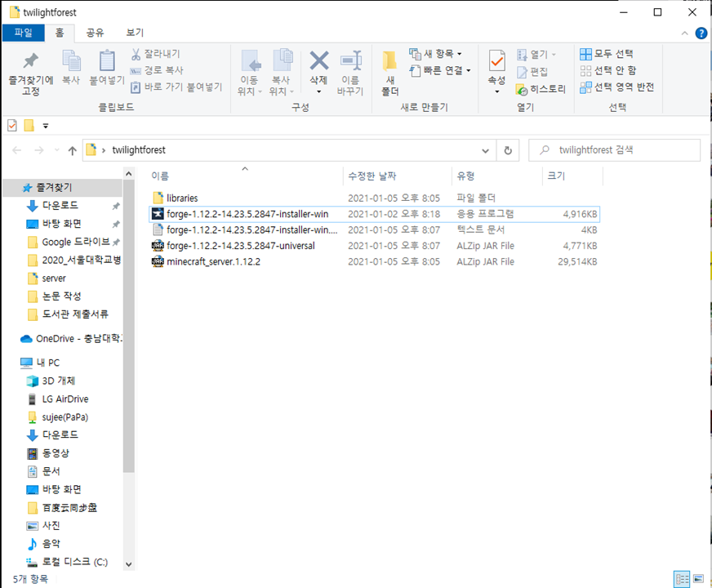Image resolution: width=712 pixels, height=588 pixels.
Task: Choose 선택 영역 반전 invert selection
Action: click(x=617, y=87)
